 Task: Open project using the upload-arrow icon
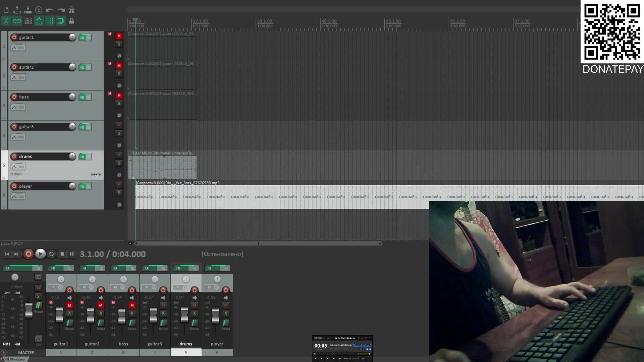17,10
